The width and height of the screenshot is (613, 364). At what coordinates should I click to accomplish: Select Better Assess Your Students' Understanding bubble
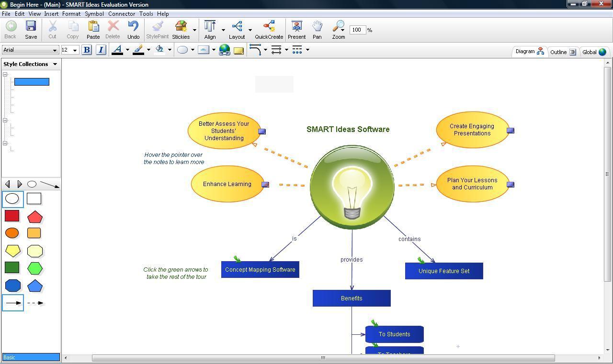tap(224, 131)
